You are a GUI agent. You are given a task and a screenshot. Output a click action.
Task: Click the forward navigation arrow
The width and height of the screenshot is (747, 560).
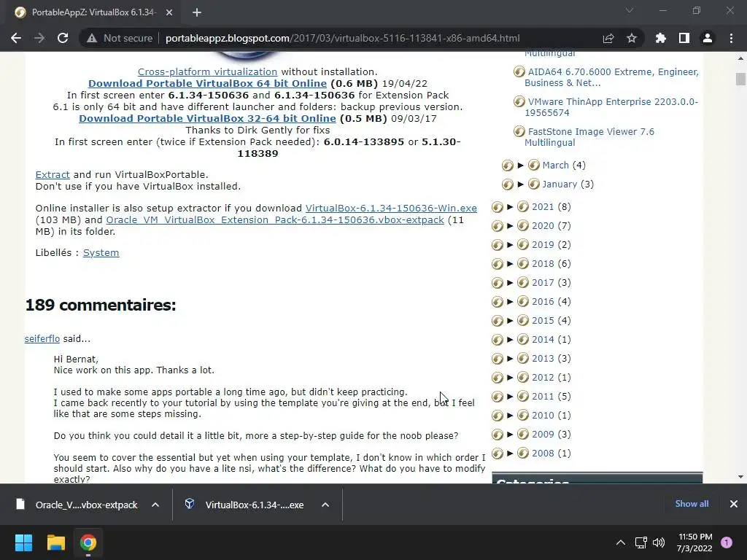(39, 38)
